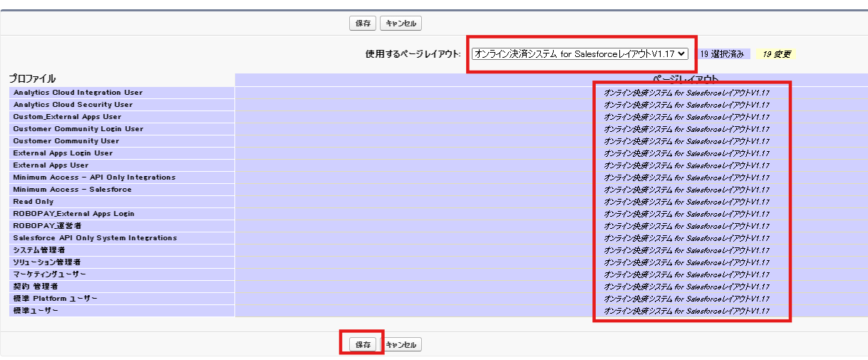Click the キャンセル button below the profile table

tap(401, 345)
